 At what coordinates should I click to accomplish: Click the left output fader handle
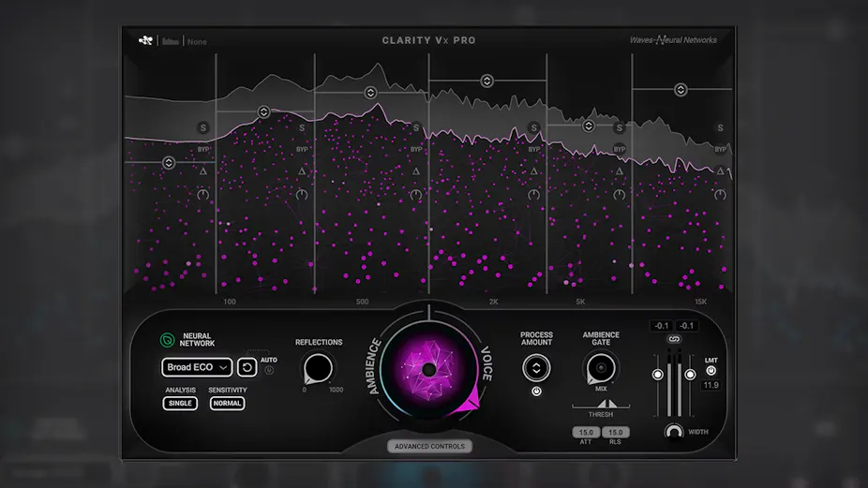click(658, 375)
